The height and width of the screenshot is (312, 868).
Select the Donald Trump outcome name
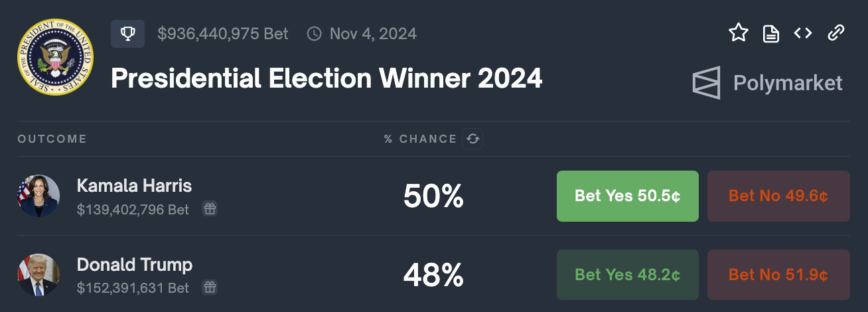point(135,265)
